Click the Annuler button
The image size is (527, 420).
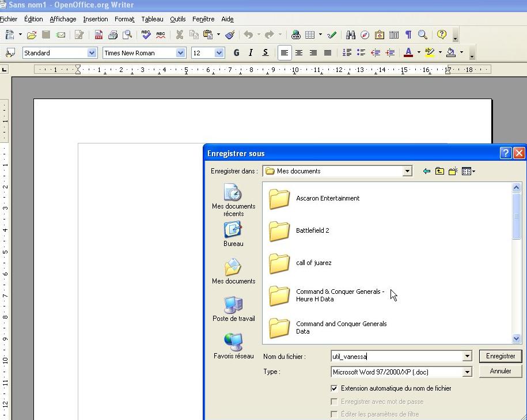[501, 371]
